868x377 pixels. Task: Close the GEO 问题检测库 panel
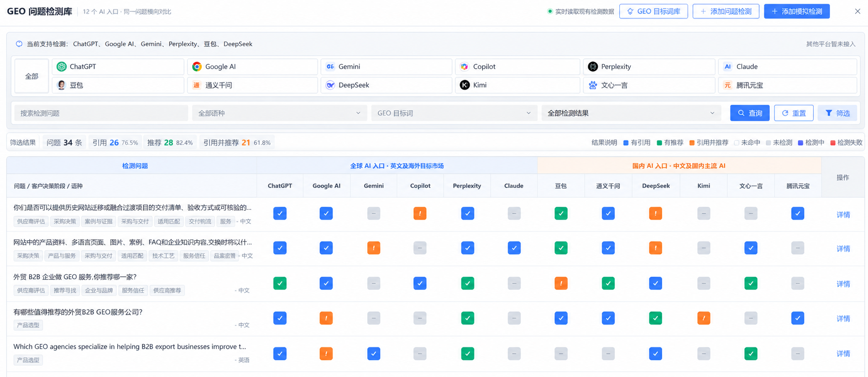pyautogui.click(x=858, y=11)
